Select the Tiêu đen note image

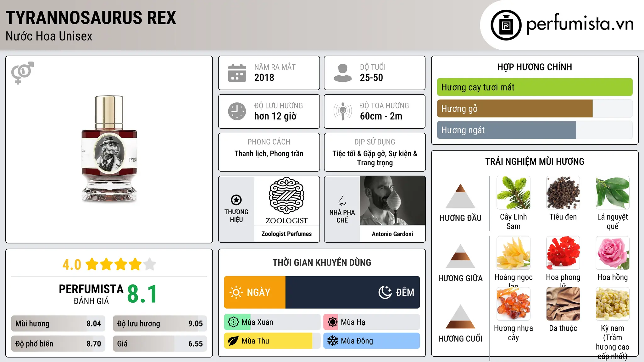pos(563,193)
